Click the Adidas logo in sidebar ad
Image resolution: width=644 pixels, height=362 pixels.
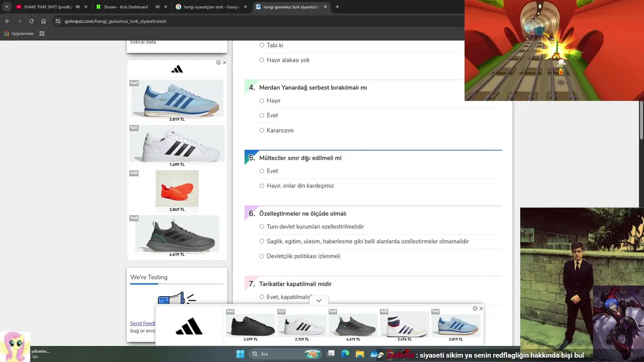point(177,69)
